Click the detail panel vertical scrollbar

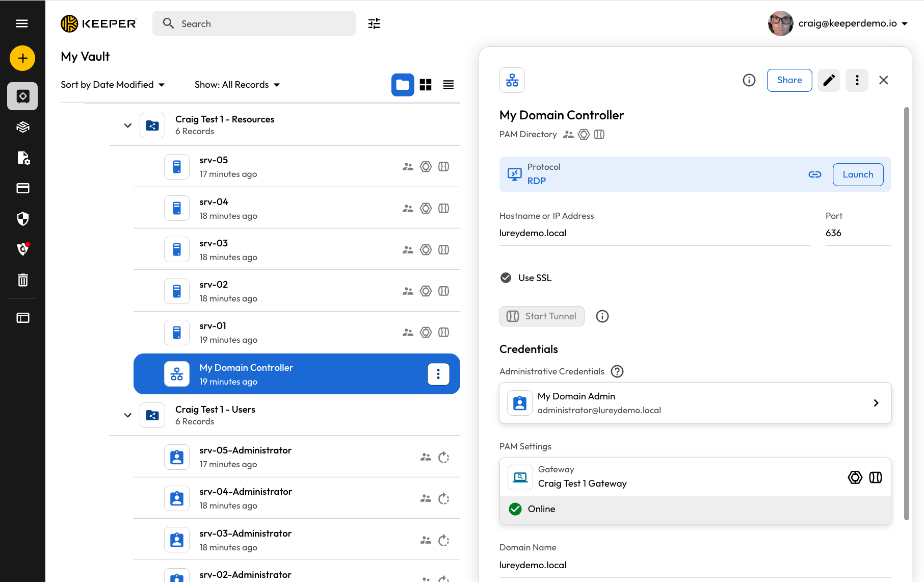click(906, 313)
